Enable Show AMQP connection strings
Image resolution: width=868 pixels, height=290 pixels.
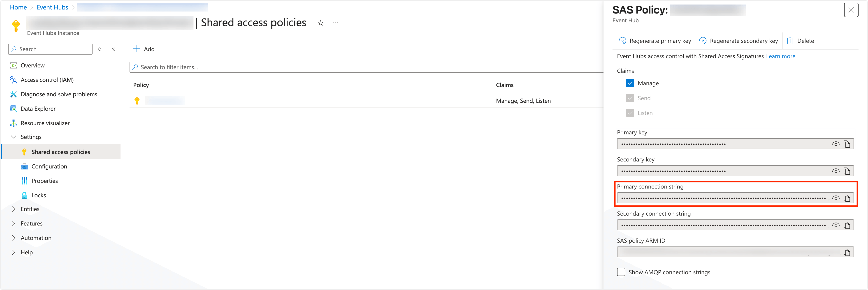[x=621, y=272]
